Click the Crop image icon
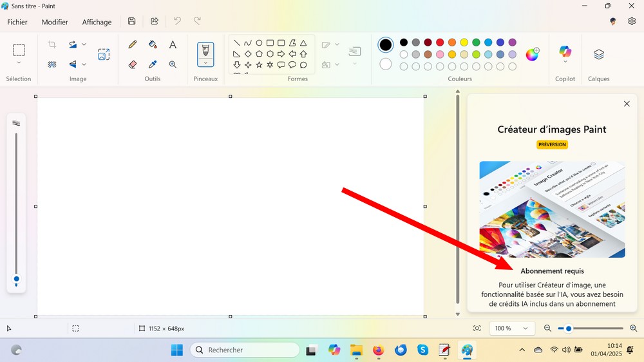 [x=52, y=44]
